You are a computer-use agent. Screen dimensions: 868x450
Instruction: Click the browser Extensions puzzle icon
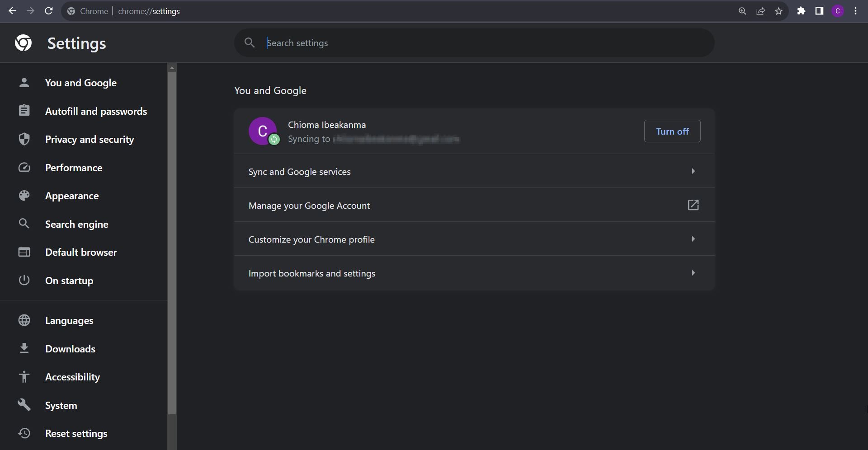[x=802, y=11]
